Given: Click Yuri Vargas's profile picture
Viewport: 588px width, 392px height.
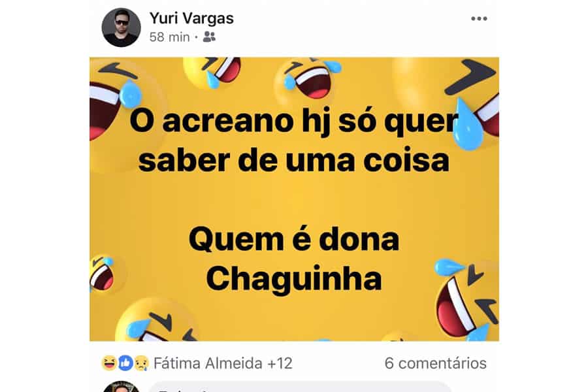Looking at the screenshot, I should 121,27.
